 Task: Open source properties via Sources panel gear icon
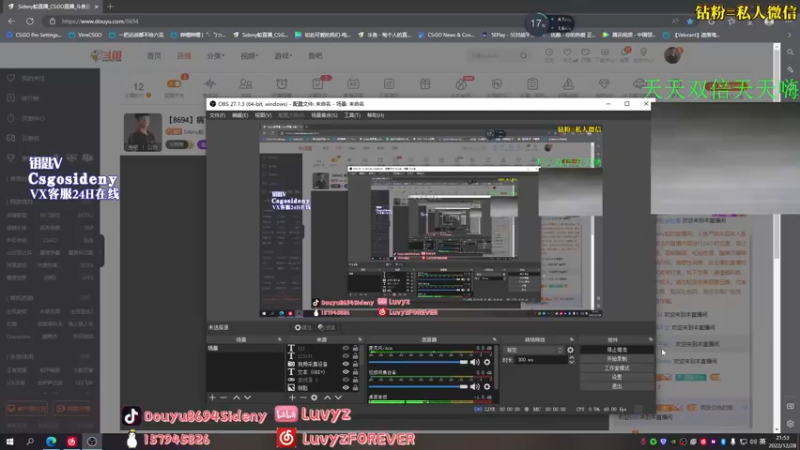(314, 397)
